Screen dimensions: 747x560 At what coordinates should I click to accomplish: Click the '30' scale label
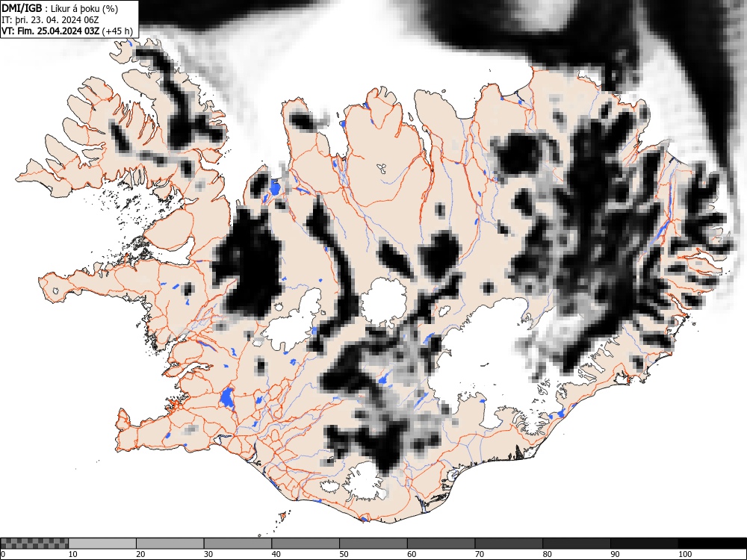208,554
